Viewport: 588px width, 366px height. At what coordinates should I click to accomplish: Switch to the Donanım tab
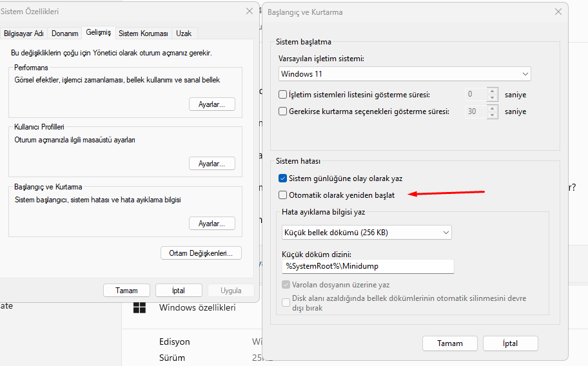point(65,34)
